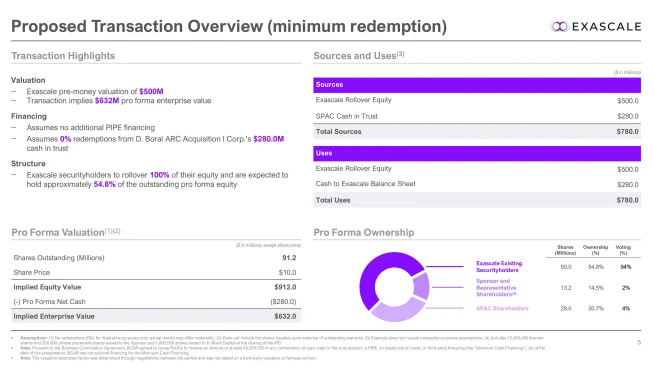This screenshot has height=382, width=654.
Task: Click the purple Sources header bar
Action: click(x=477, y=85)
